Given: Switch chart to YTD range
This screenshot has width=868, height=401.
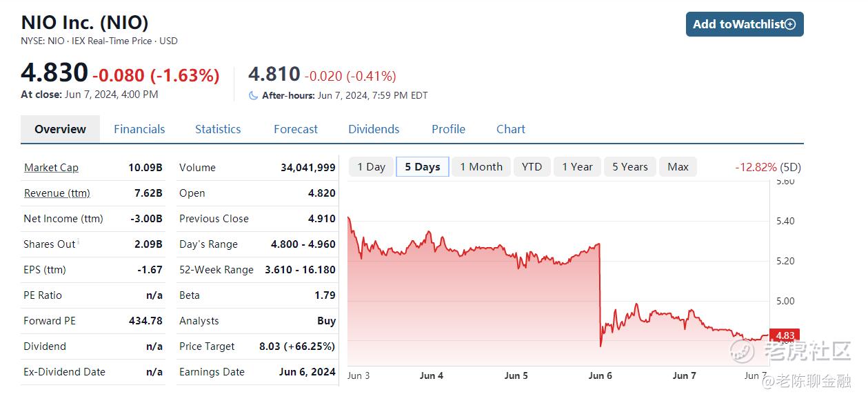Looking at the screenshot, I should point(532,167).
